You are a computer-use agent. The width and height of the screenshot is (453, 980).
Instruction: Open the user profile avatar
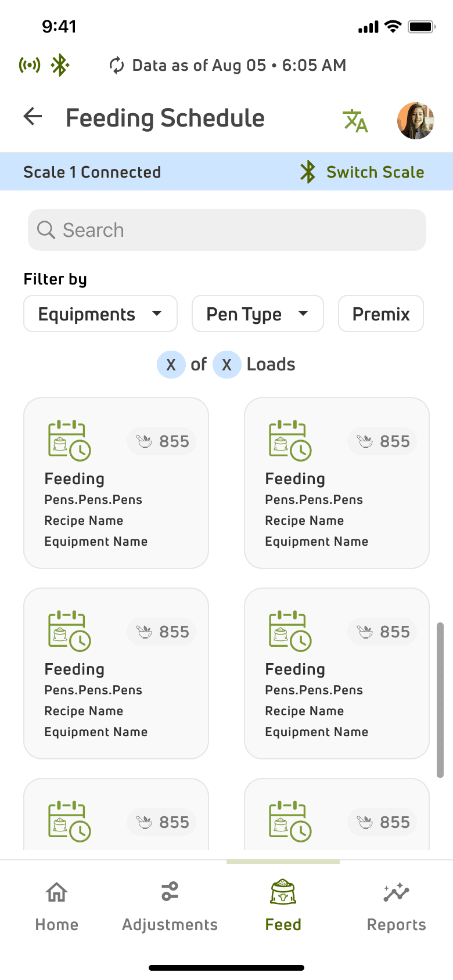click(415, 121)
